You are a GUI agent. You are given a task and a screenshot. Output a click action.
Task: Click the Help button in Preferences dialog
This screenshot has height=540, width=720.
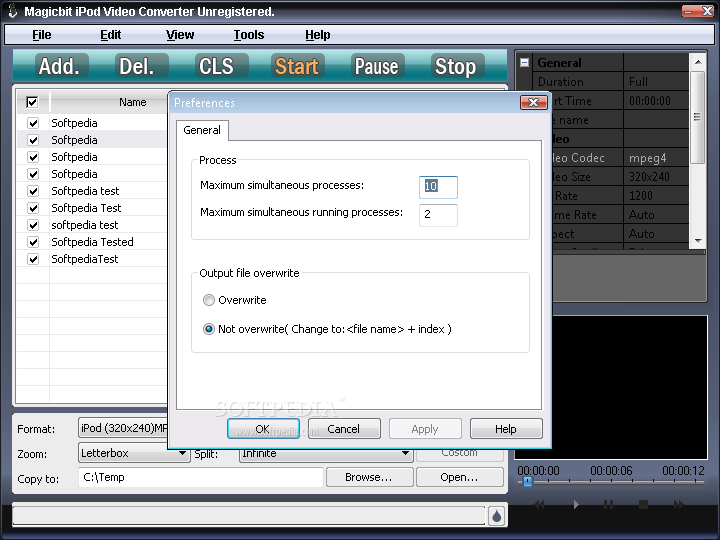tap(506, 429)
